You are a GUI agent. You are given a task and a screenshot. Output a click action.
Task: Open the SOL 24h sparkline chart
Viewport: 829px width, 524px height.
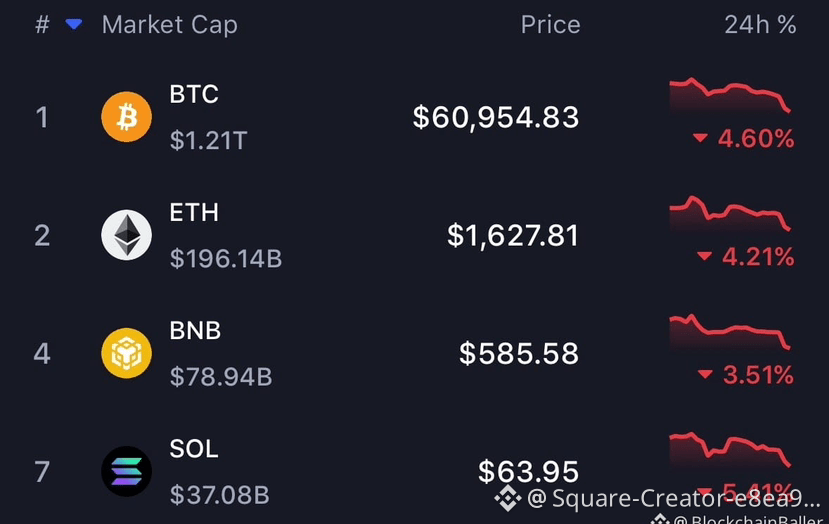[x=730, y=450]
